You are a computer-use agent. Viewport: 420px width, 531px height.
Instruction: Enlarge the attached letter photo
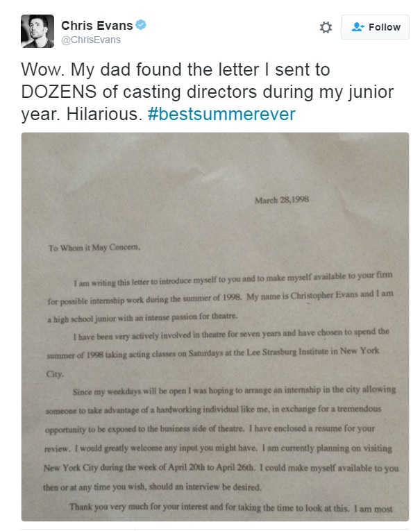point(215,327)
